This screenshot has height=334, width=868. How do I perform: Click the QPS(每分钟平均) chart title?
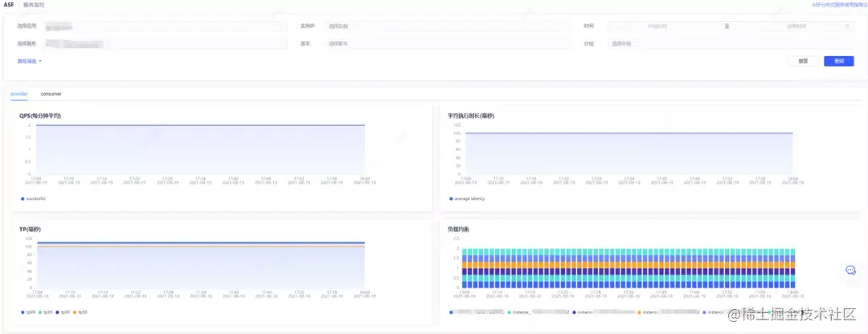(40, 116)
